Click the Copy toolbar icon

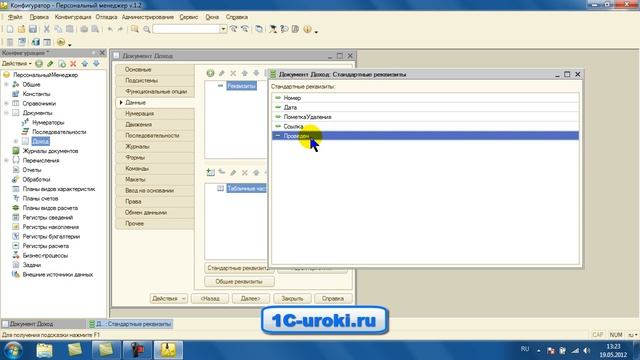(58, 29)
